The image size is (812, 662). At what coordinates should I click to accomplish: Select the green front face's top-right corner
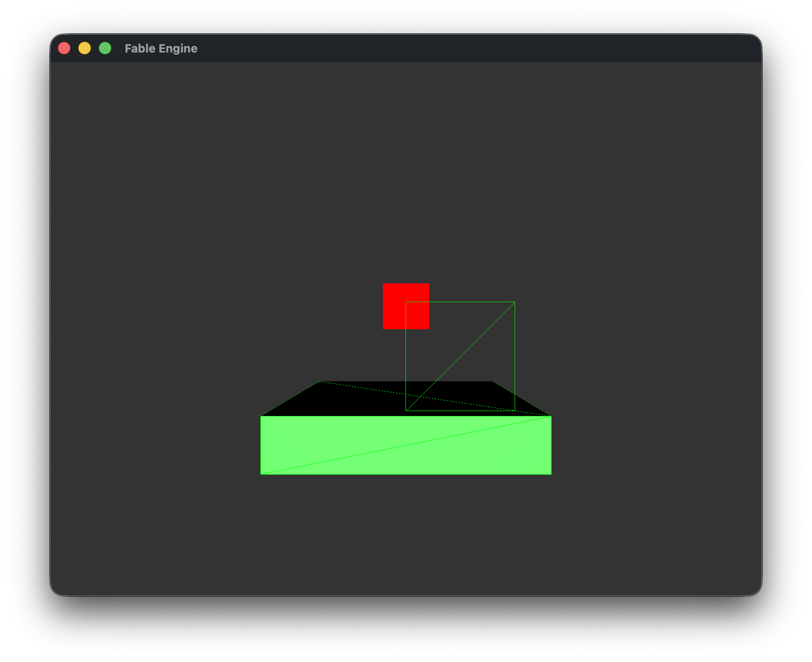click(551, 416)
